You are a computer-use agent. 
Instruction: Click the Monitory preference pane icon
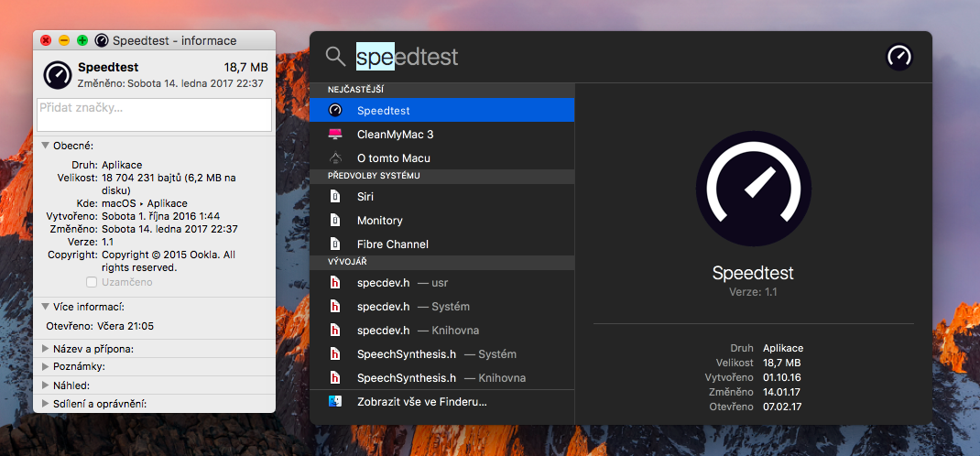[x=335, y=221]
